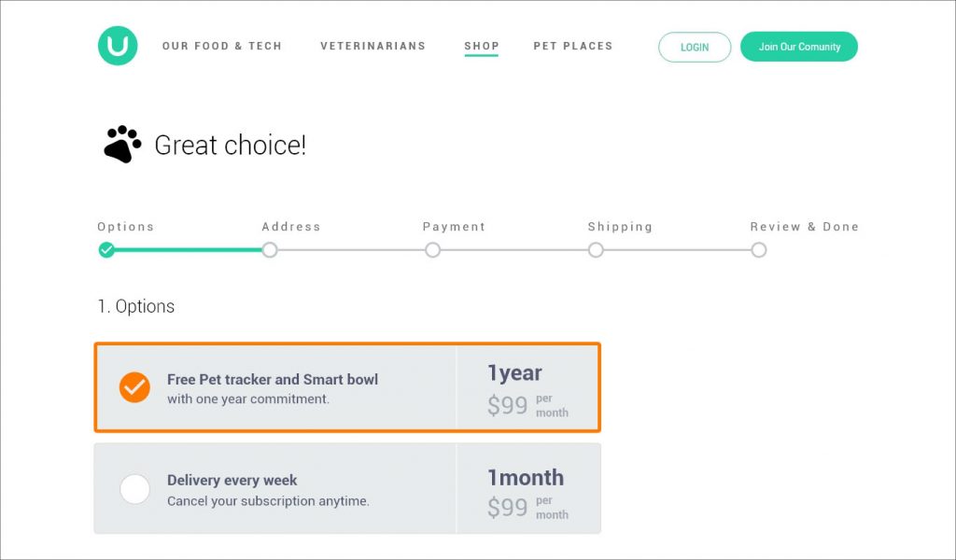The height and width of the screenshot is (560, 956).
Task: Open the SHOP menu item
Action: pyautogui.click(x=481, y=46)
